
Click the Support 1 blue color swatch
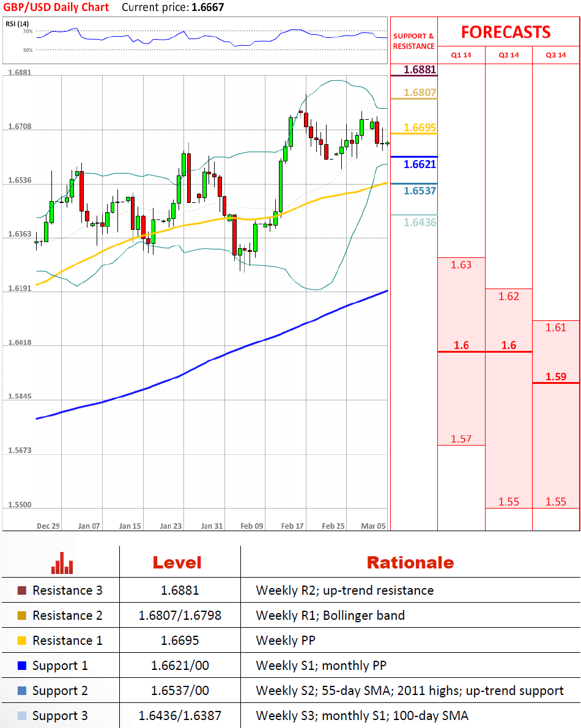click(22, 666)
